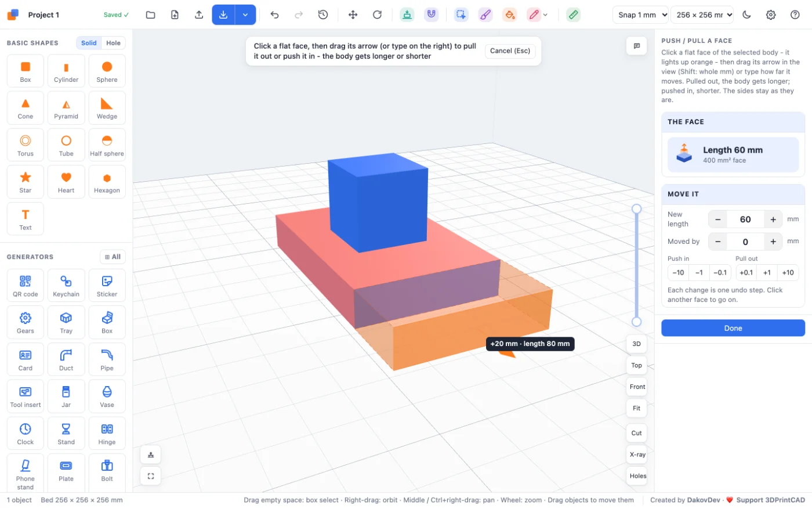The image size is (812, 508).
Task: Click the top handle of the vertical slider
Action: 636,208
